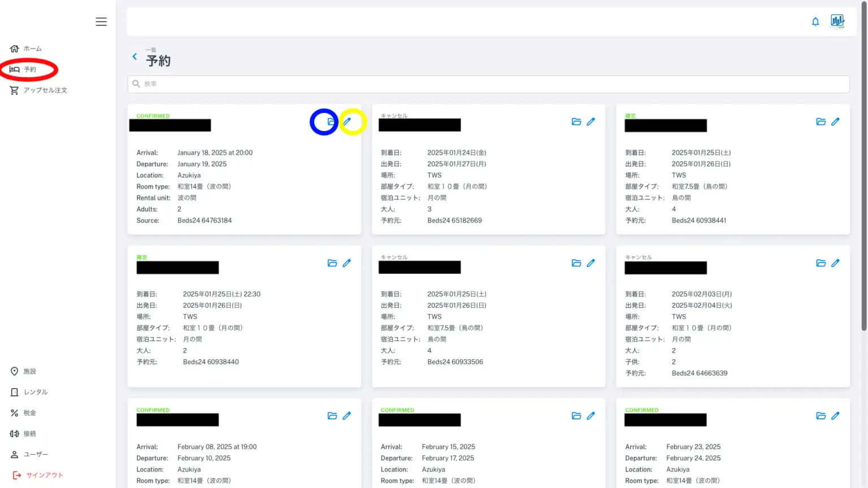Toggle the hamburger sidebar menu
The width and height of the screenshot is (868, 488).
point(101,21)
